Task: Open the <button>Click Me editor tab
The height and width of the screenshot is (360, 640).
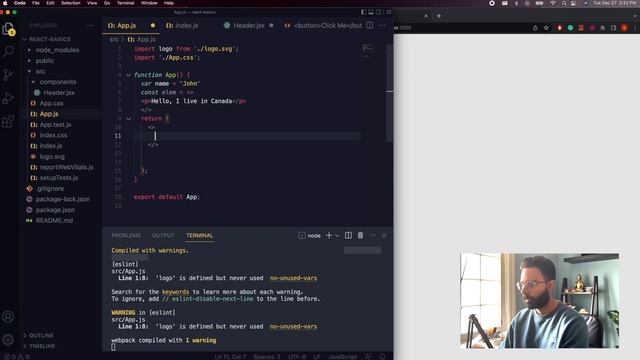Action: (x=323, y=25)
